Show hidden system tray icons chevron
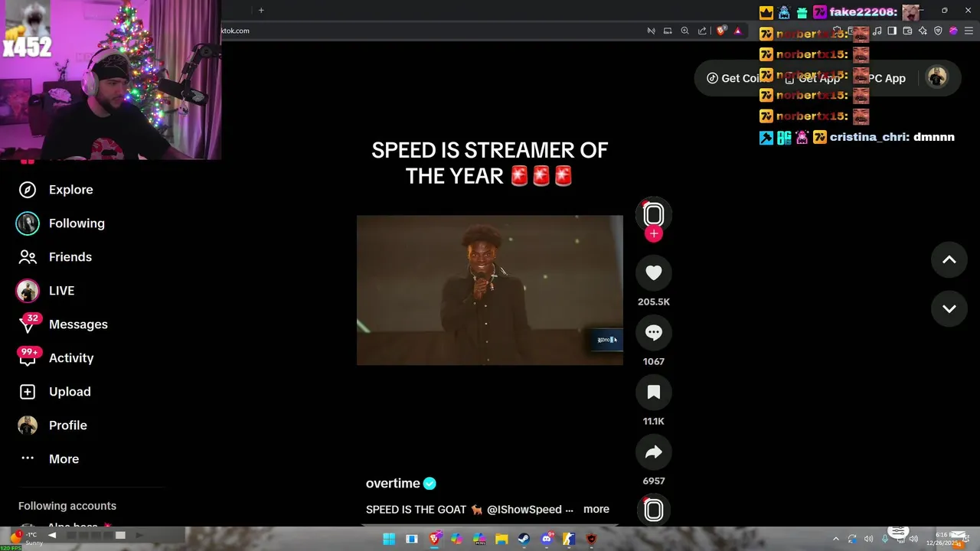This screenshot has height=551, width=980. pyautogui.click(x=836, y=539)
